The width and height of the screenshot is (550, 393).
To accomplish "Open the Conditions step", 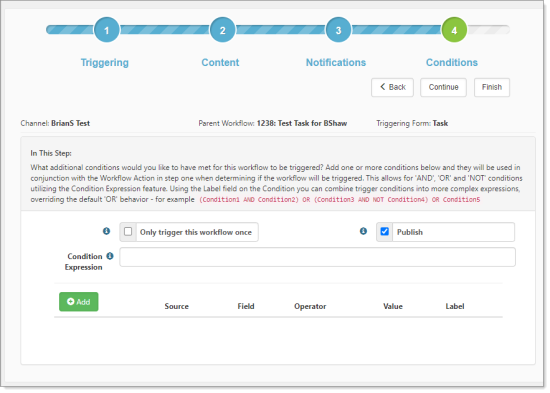I will (x=452, y=62).
